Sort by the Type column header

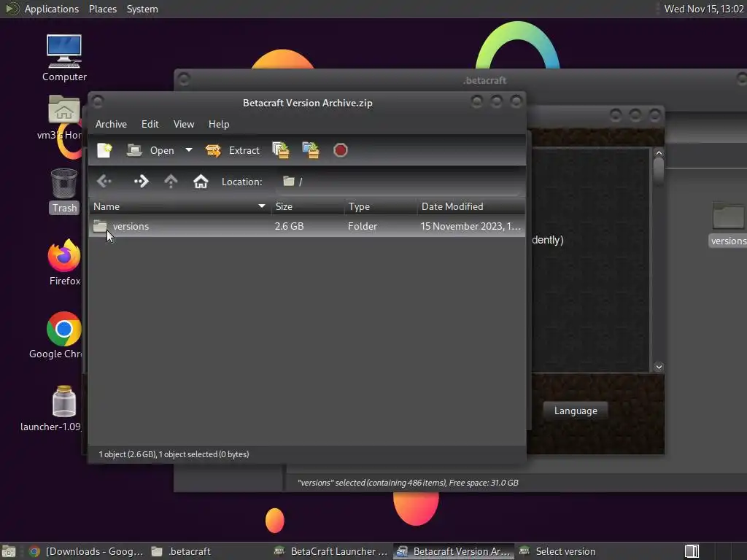[381, 206]
